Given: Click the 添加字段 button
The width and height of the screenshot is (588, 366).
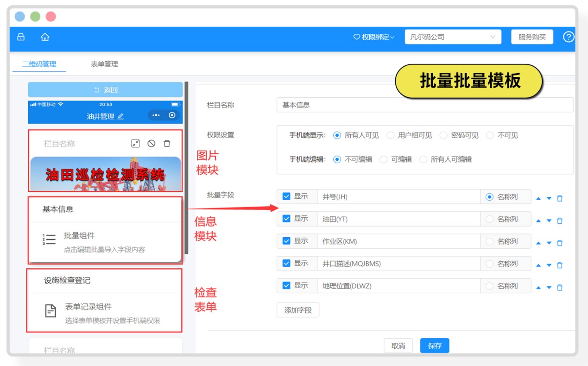Looking at the screenshot, I should (297, 310).
